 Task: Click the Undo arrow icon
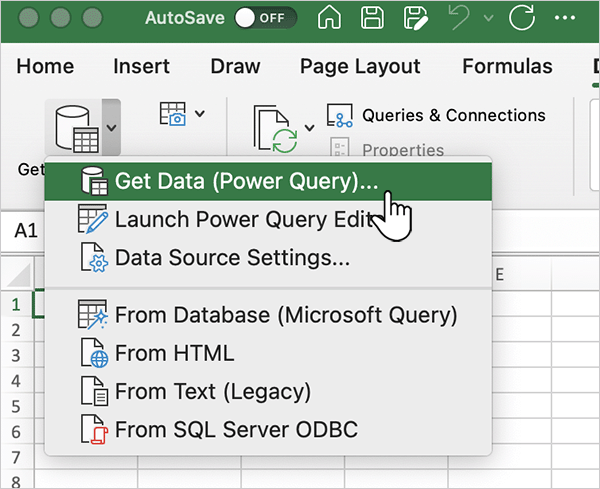tap(459, 18)
